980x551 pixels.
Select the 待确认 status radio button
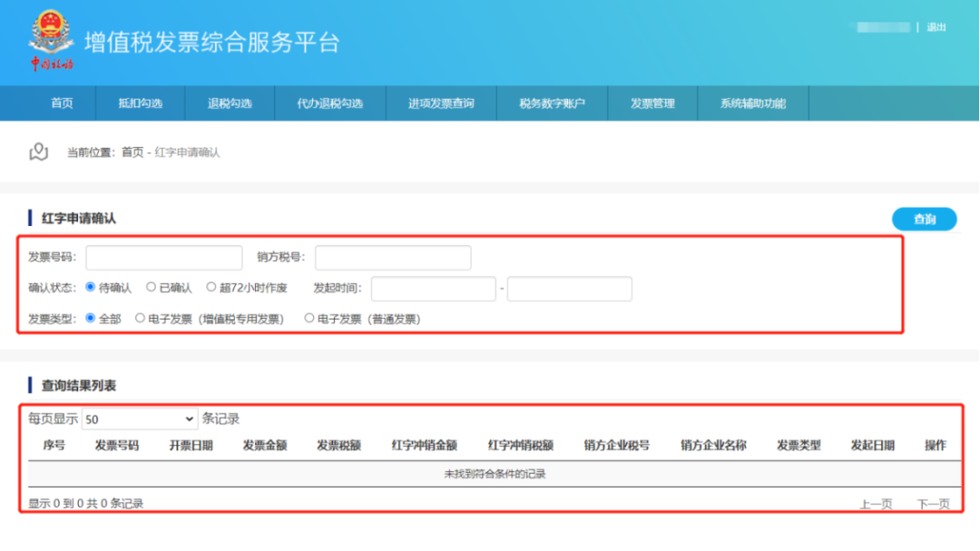[91, 288]
